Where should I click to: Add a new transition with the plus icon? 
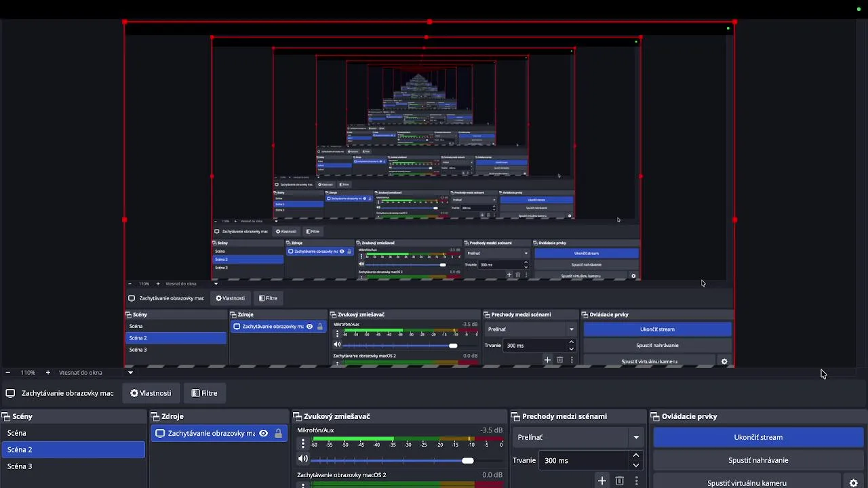pyautogui.click(x=601, y=481)
